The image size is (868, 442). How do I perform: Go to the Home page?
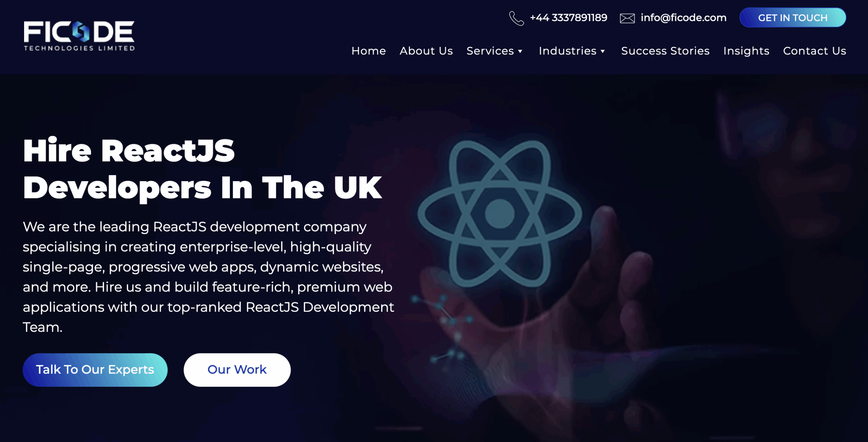(369, 51)
